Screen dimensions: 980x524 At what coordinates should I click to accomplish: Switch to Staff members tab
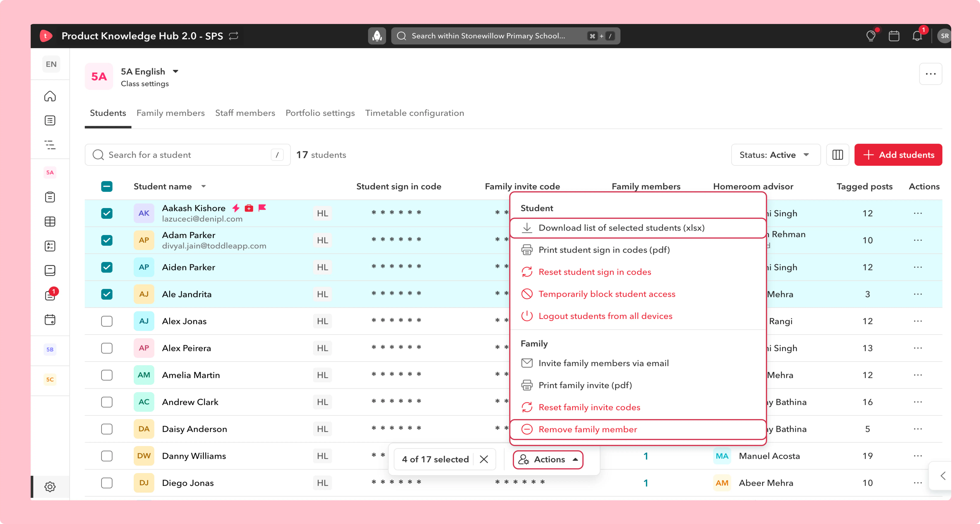(x=245, y=113)
